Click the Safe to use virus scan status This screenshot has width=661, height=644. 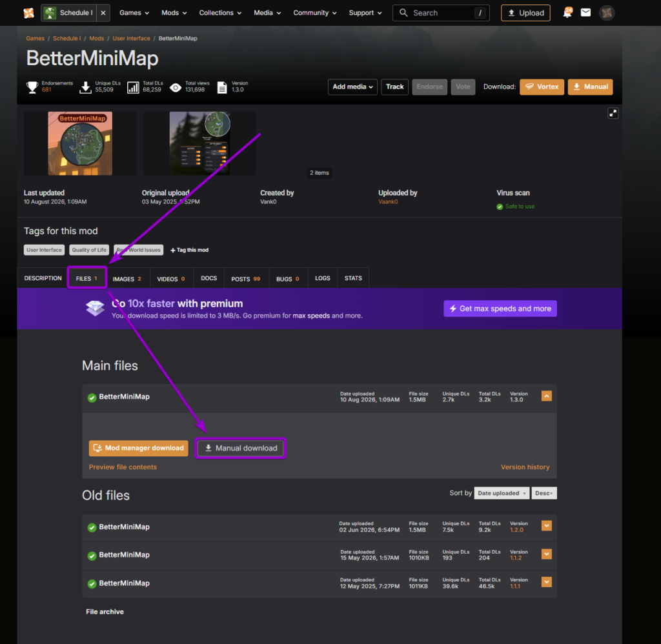tap(516, 206)
